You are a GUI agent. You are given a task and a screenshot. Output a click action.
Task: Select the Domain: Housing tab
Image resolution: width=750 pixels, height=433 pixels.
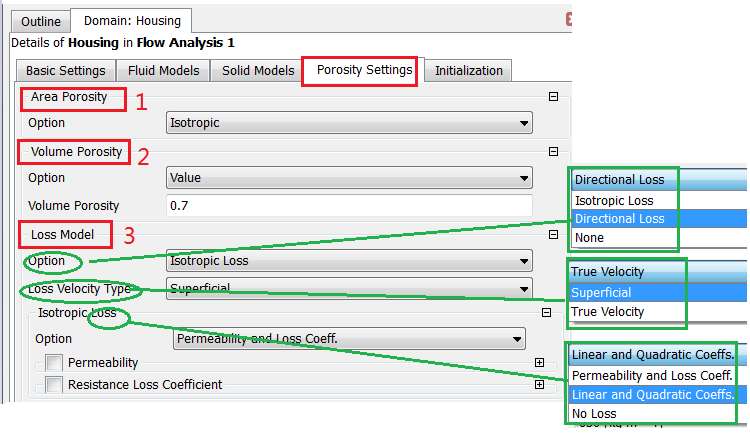[132, 21]
